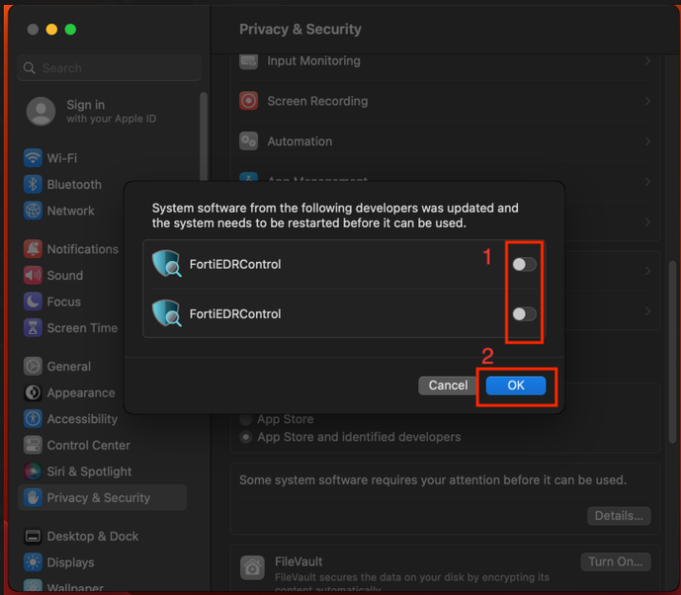Expand Screen Recording row chevron
Screen dimensions: 681x595
coord(647,101)
